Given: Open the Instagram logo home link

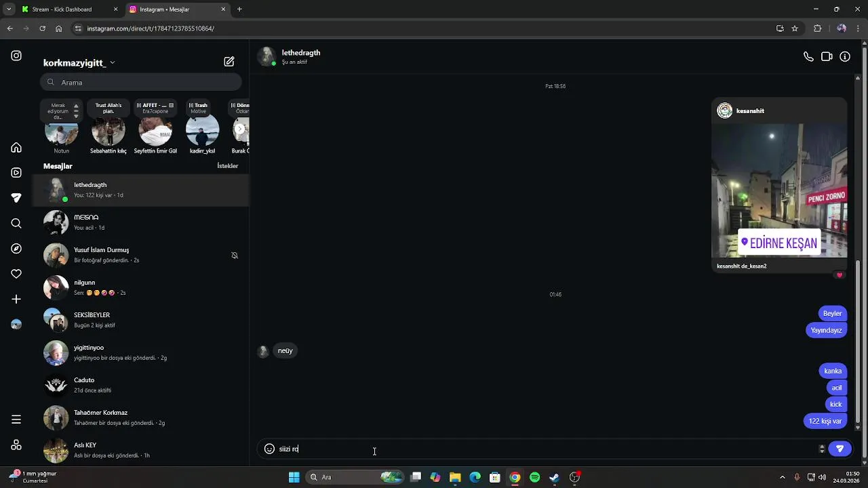Looking at the screenshot, I should click(16, 56).
